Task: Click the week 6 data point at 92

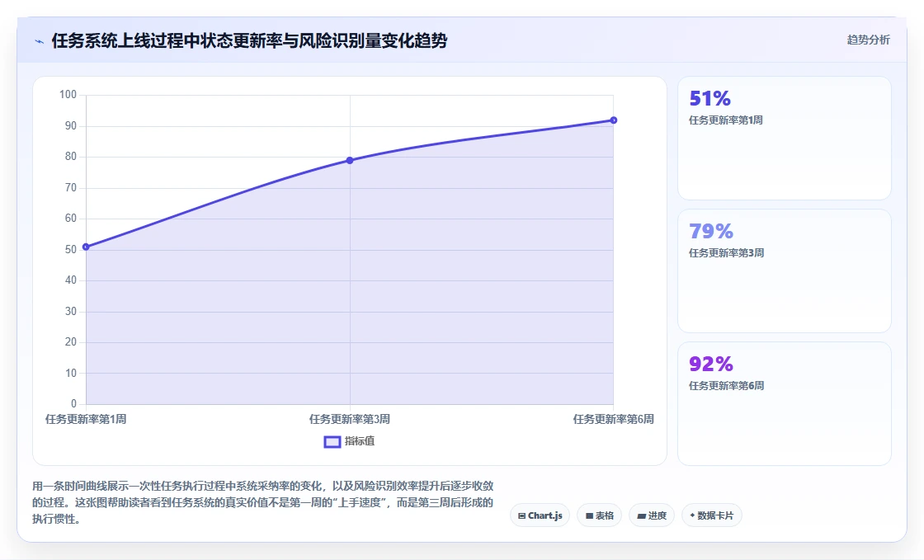Action: tap(614, 120)
